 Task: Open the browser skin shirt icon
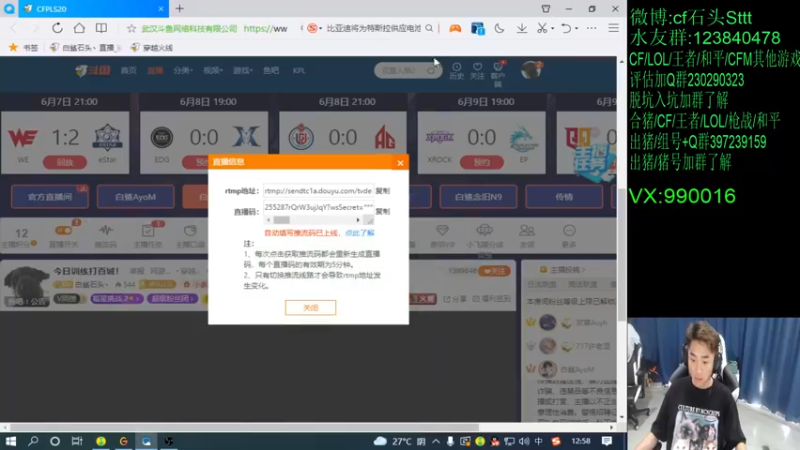click(545, 9)
